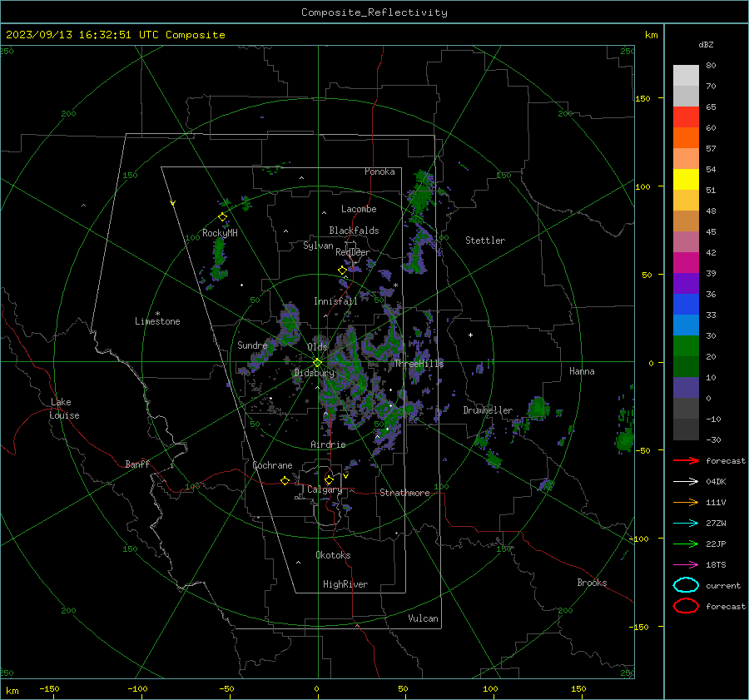Click the Okotoks label
The height and width of the screenshot is (700, 749).
coord(333,555)
